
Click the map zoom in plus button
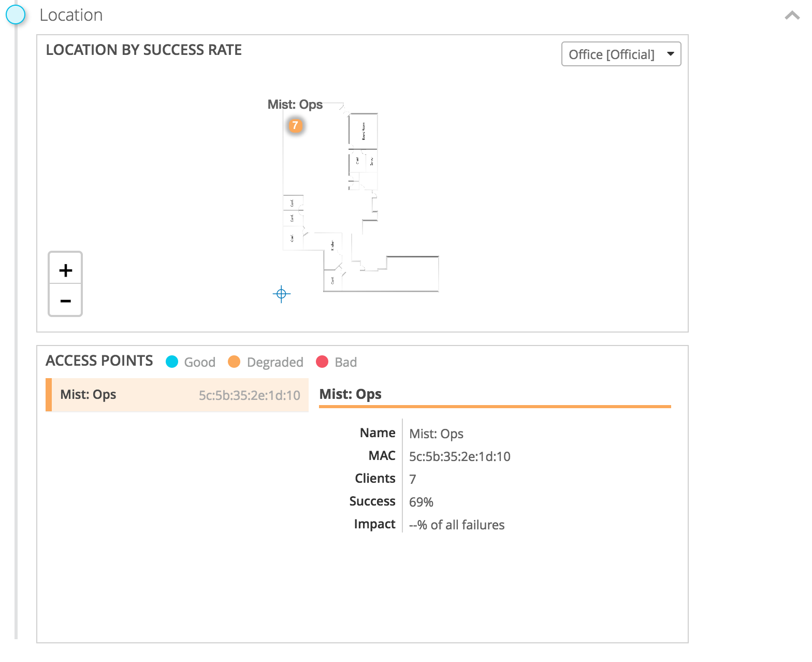click(x=65, y=270)
